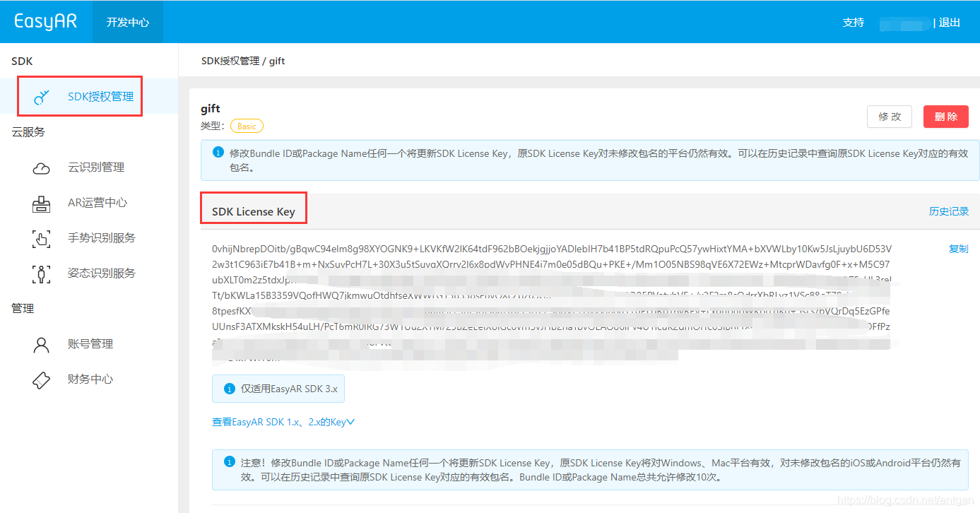
Task: Click the 仅适用EasyAR SDK 3.x notice
Action: 278,389
